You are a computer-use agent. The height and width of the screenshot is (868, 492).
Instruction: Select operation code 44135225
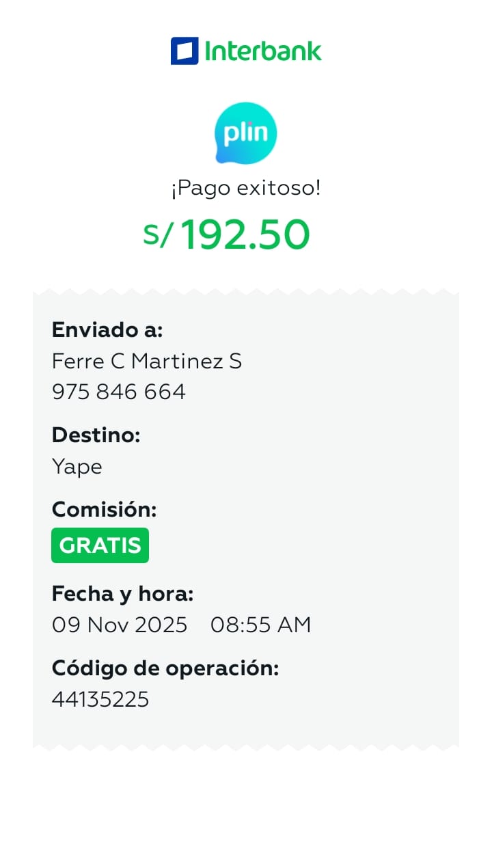tap(100, 699)
